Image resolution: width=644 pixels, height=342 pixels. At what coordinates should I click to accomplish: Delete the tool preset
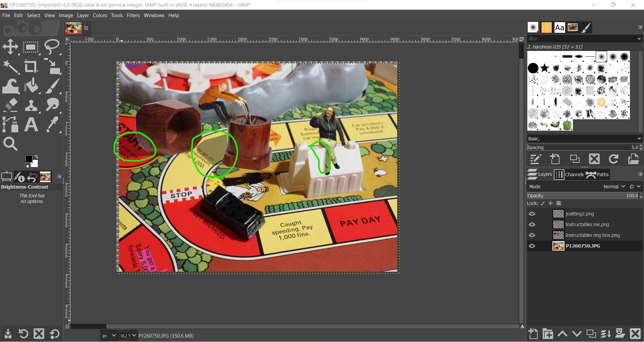pyautogui.click(x=39, y=334)
